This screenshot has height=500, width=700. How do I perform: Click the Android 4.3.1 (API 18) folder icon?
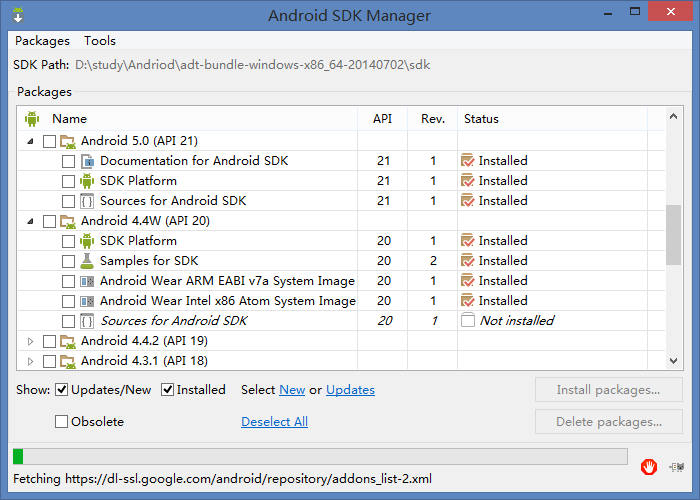(68, 362)
